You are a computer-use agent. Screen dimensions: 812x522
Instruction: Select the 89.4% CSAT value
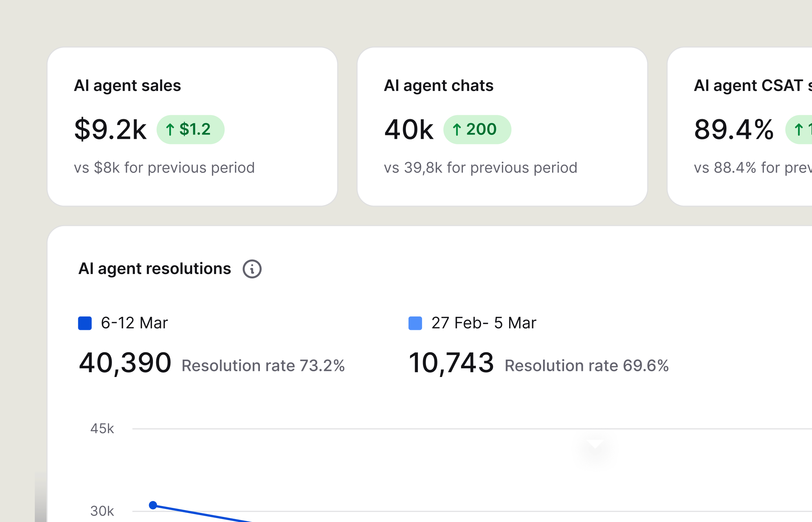click(734, 129)
